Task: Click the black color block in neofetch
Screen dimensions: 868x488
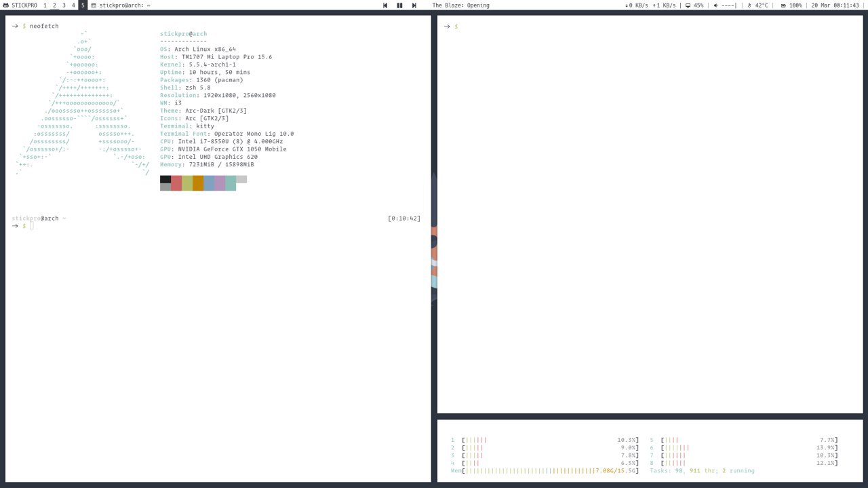Action: (165, 179)
